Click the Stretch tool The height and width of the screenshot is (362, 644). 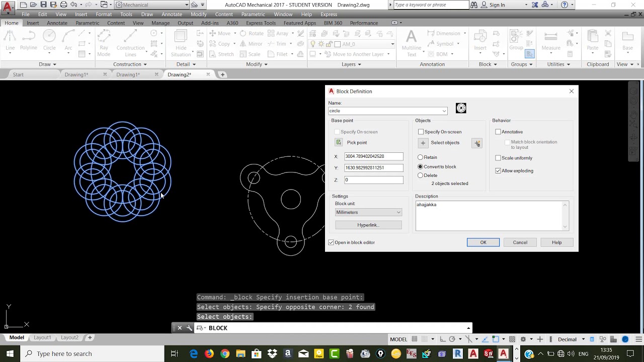pyautogui.click(x=221, y=54)
